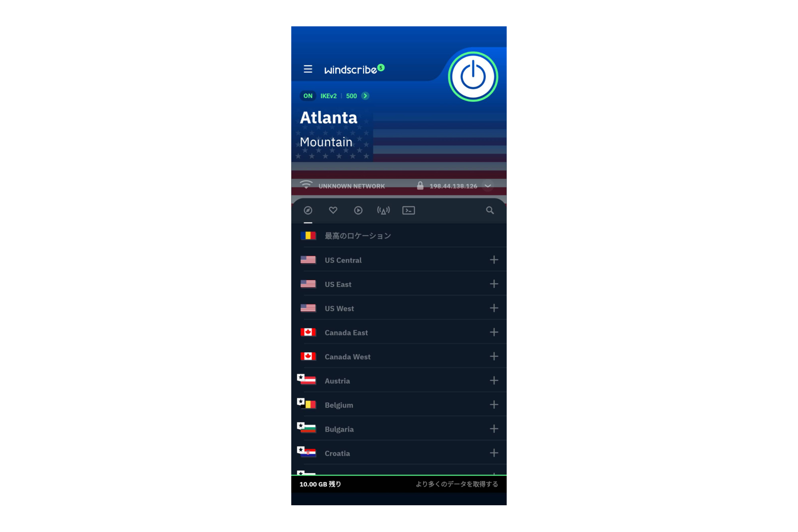Expand the Canada East server locations
This screenshot has height=532, width=798.
click(x=494, y=332)
